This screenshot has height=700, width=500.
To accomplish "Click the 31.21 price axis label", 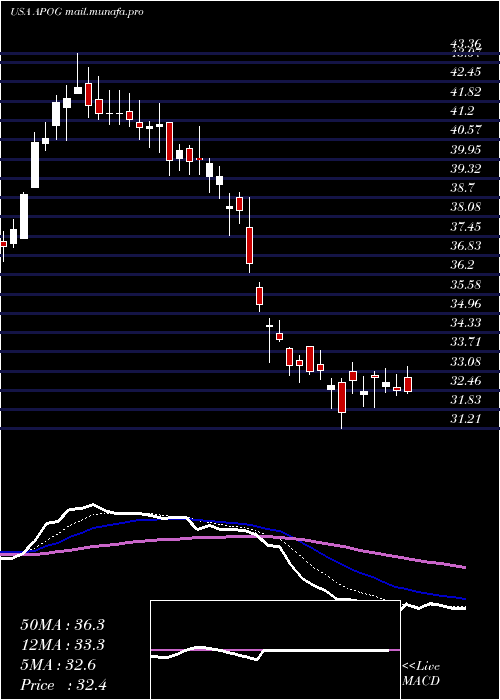I will tap(466, 419).
